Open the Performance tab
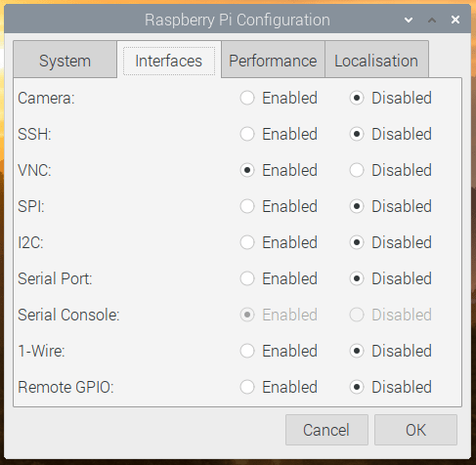This screenshot has height=465, width=476. [273, 61]
